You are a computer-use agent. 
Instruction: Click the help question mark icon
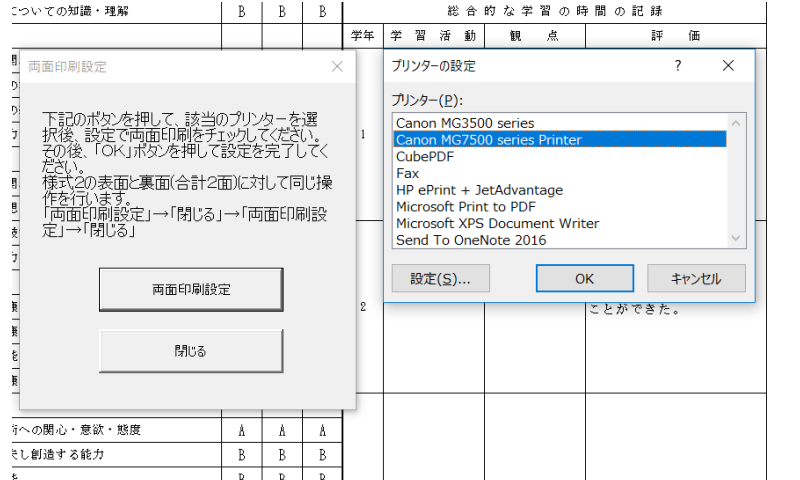click(x=678, y=66)
